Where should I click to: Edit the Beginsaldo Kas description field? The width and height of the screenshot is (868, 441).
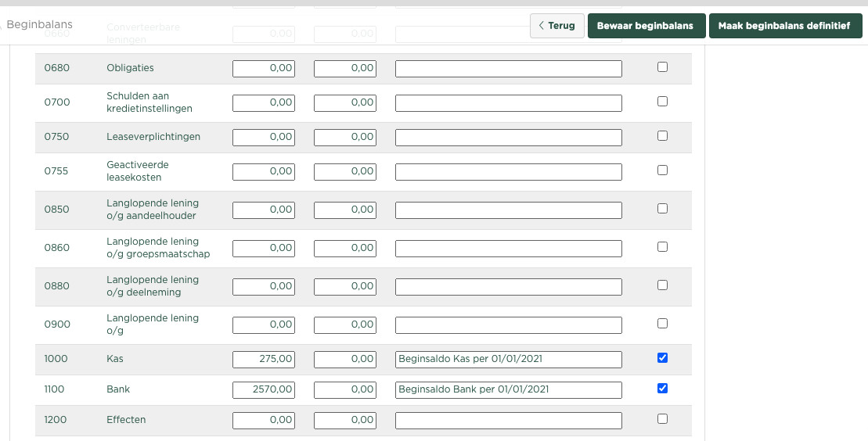508,359
